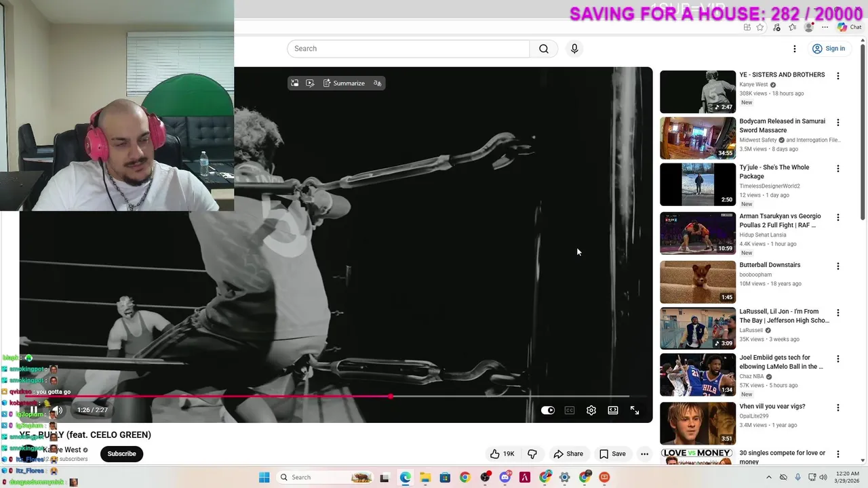868x488 pixels.
Task: Subscribe to the Kanye West channel
Action: click(x=121, y=454)
